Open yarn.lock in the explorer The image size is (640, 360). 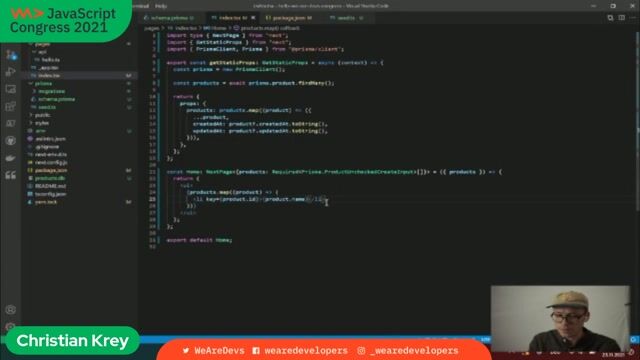pyautogui.click(x=46, y=202)
